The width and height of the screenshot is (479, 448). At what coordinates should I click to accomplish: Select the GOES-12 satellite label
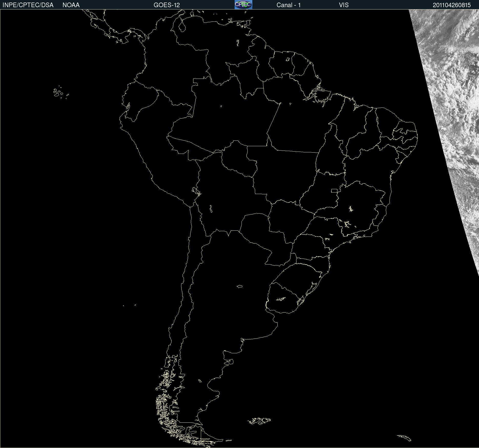coord(167,5)
